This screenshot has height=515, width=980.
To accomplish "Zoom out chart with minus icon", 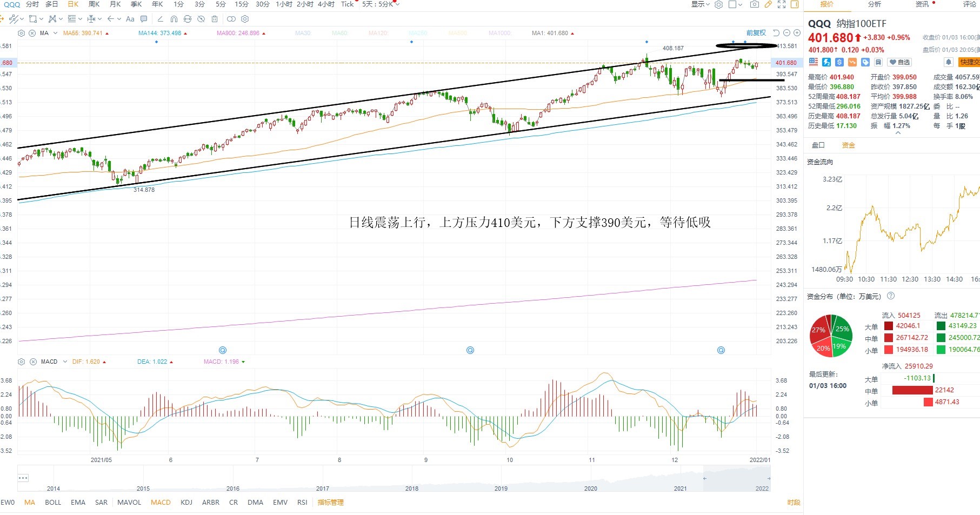I will point(786,33).
